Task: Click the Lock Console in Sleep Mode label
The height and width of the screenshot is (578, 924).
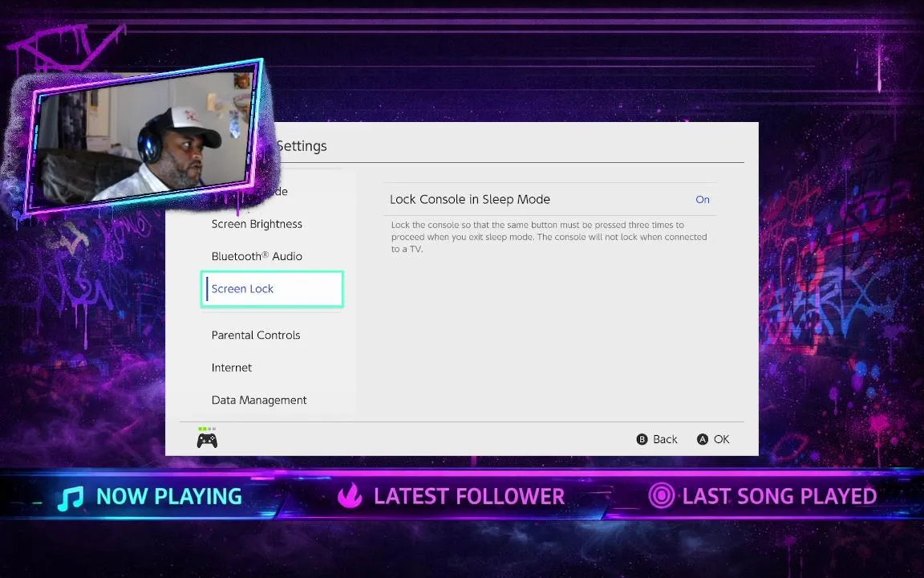Action: coord(470,199)
